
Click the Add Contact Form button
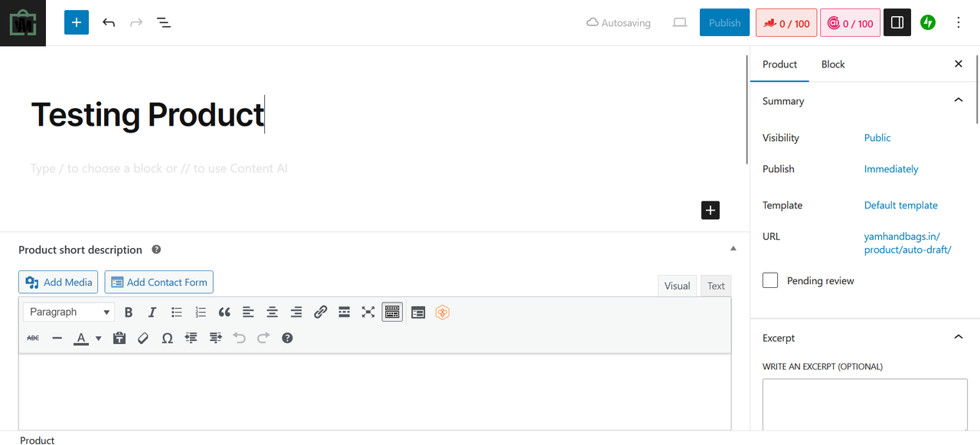[159, 282]
